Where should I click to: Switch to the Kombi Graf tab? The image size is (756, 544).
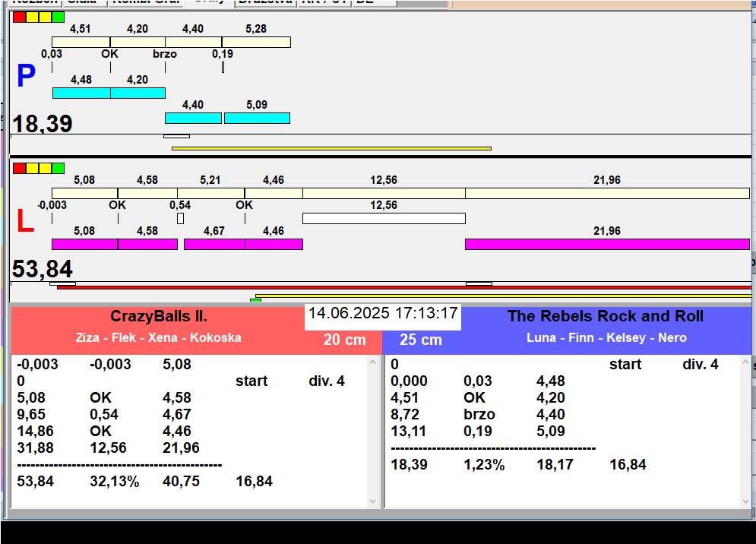point(146,2)
